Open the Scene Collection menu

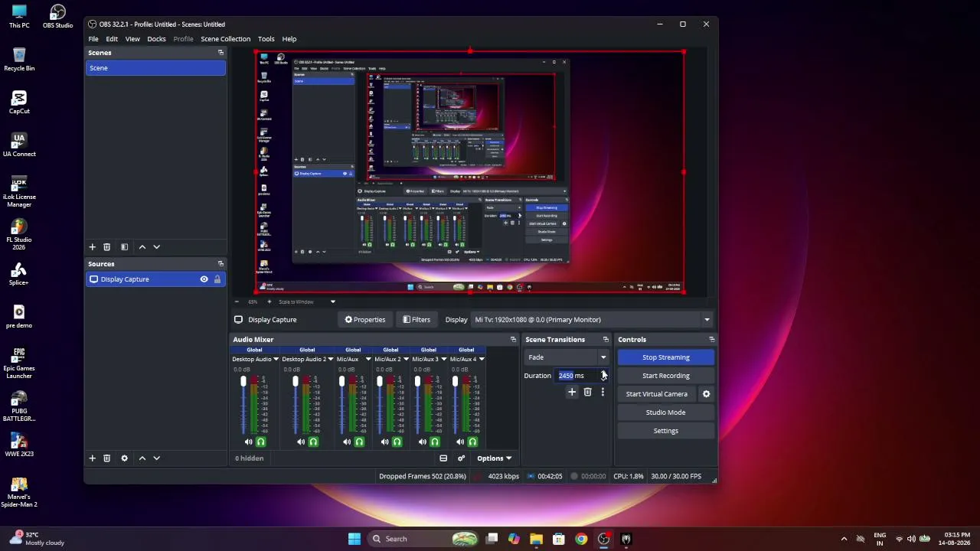tap(225, 39)
